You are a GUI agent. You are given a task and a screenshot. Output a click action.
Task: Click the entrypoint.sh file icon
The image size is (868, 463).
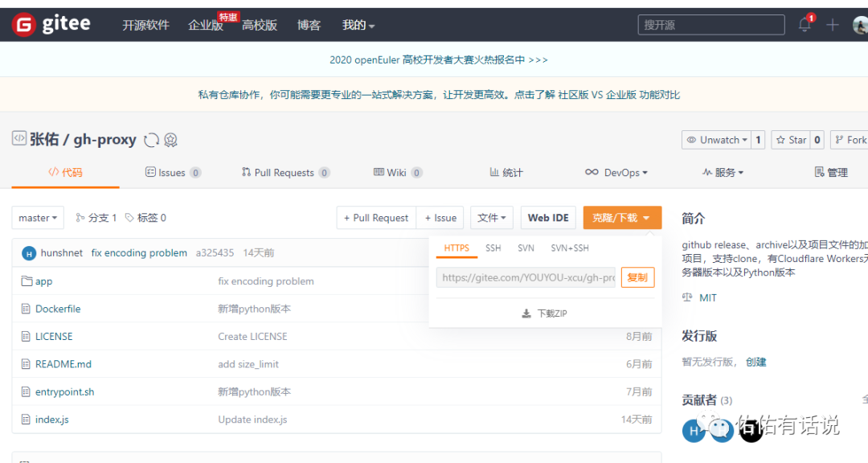[x=26, y=391]
